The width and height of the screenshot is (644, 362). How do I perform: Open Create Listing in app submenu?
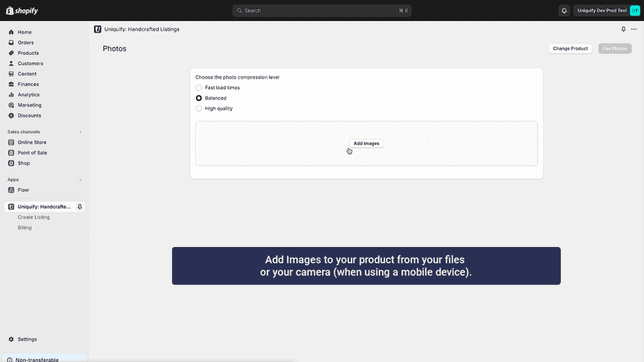[33, 217]
